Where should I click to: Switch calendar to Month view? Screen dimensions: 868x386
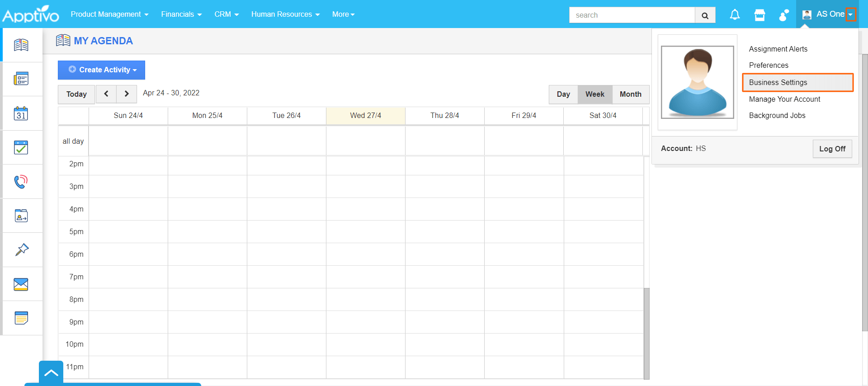(630, 94)
